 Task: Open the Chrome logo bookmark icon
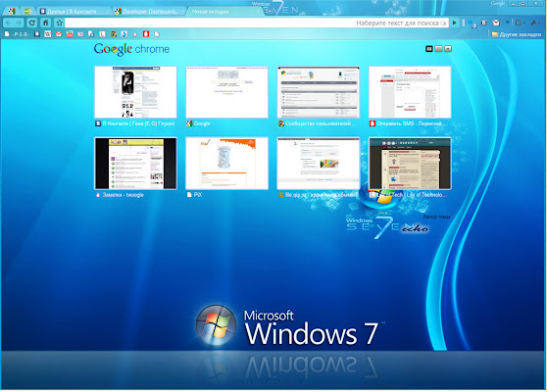point(113,34)
